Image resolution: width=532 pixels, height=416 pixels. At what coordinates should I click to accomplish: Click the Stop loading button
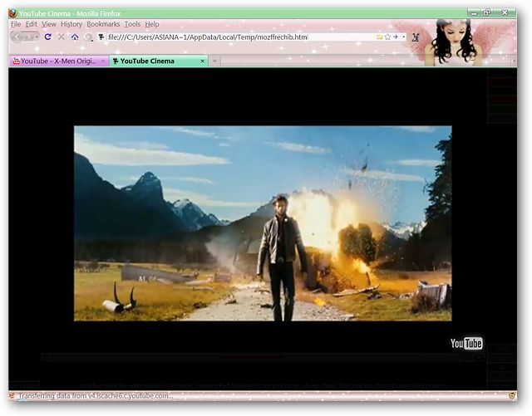tap(61, 37)
